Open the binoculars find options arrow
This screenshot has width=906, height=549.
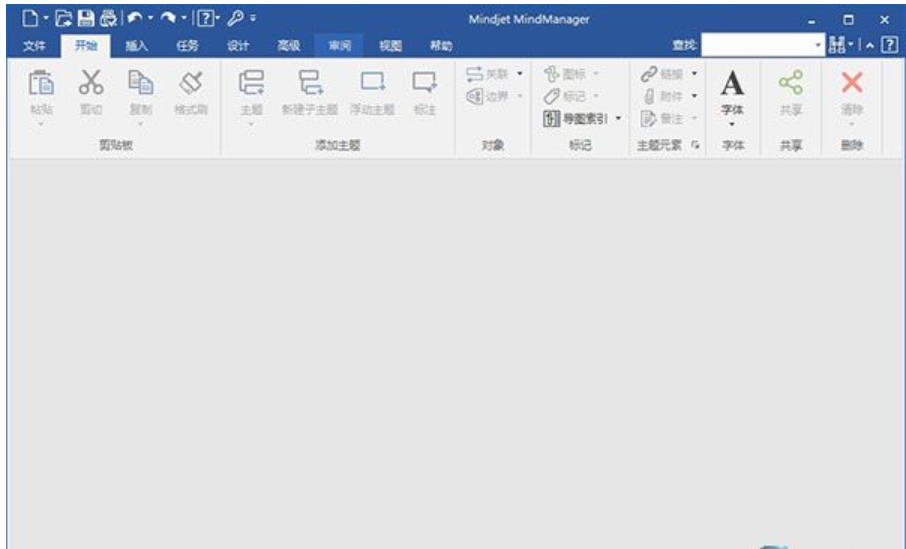pos(851,44)
